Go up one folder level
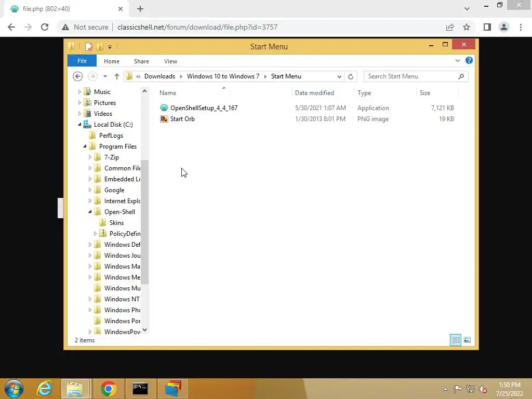532x399 pixels. point(117,76)
